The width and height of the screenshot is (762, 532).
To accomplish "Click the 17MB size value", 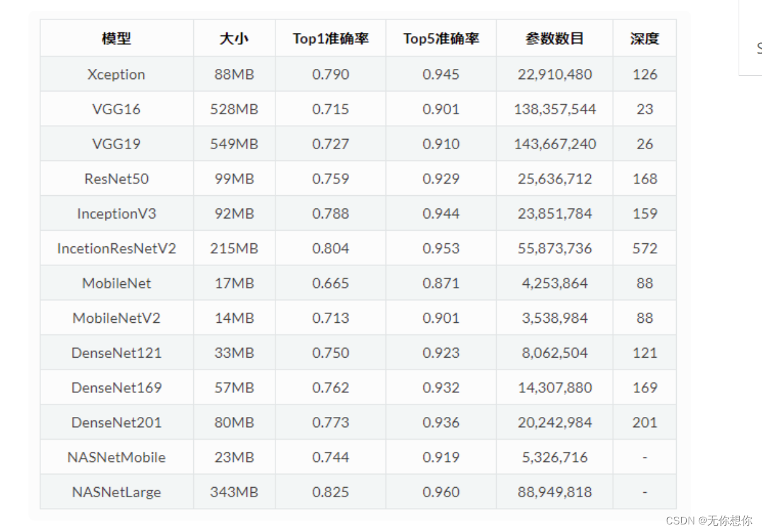I will (234, 283).
